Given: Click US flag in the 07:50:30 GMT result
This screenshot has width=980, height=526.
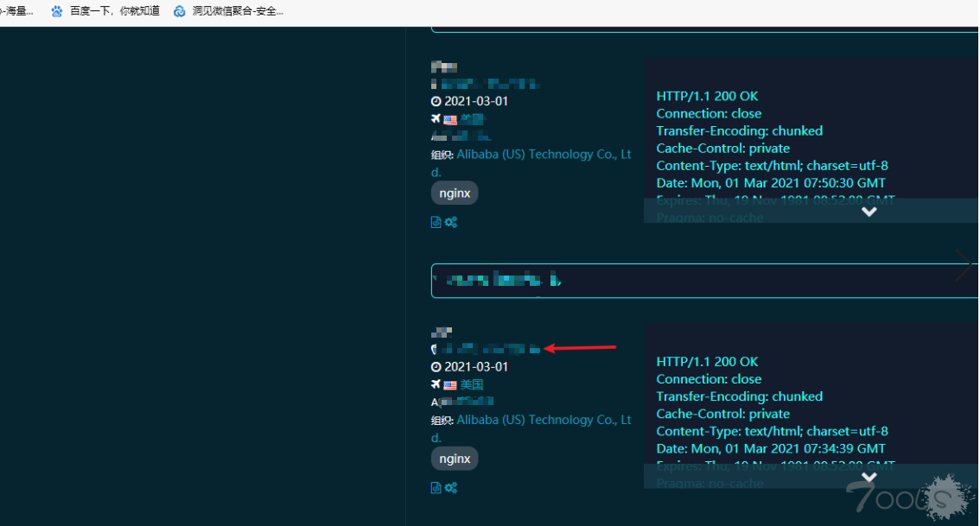Looking at the screenshot, I should (450, 119).
